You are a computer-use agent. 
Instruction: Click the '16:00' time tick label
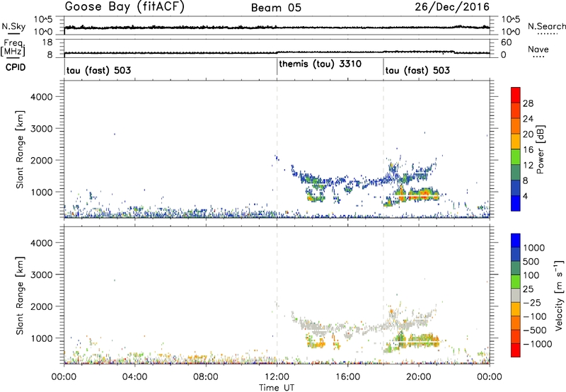coord(347,377)
